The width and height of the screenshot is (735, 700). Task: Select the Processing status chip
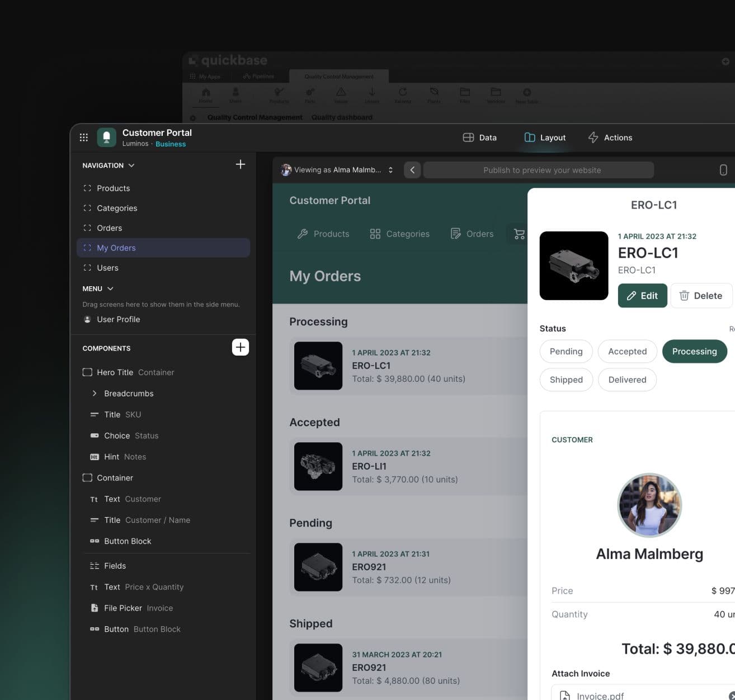(x=694, y=351)
